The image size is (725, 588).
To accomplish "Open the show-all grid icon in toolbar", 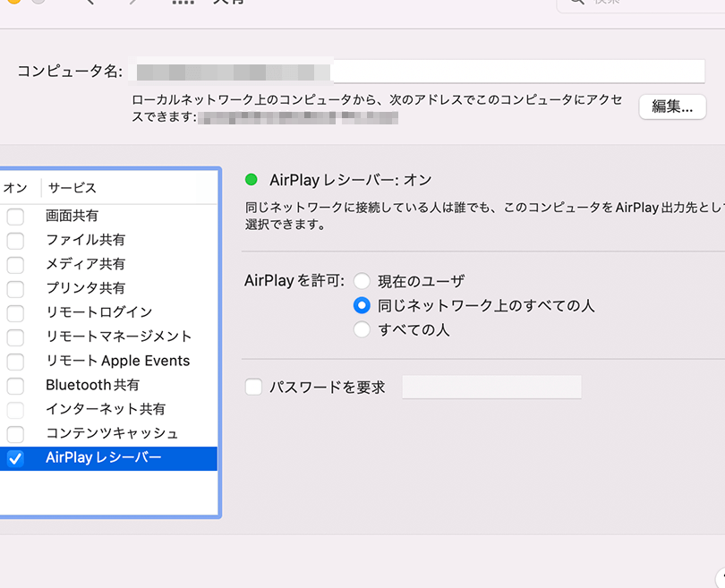I will pos(183,3).
